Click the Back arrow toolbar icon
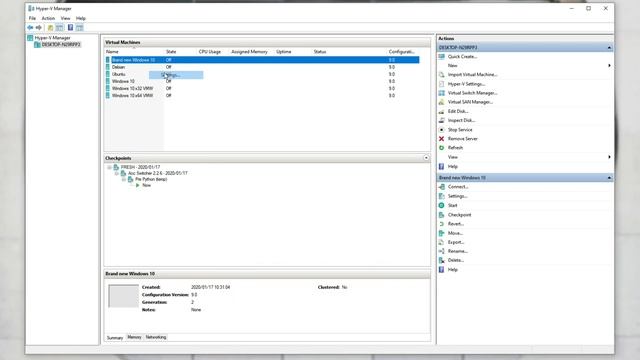Image resolution: width=640 pixels, height=360 pixels. 30,28
